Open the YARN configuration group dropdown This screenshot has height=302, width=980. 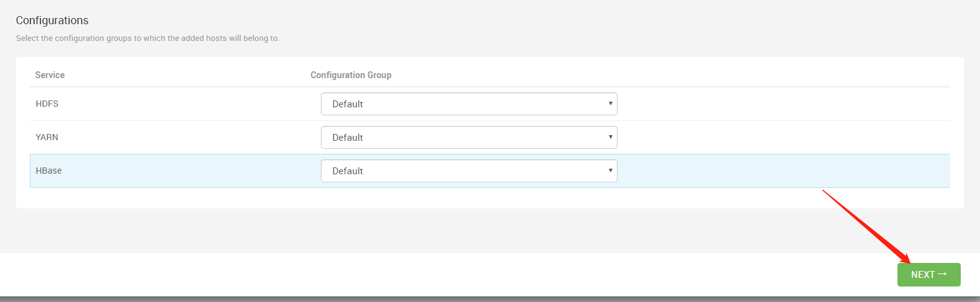coord(469,138)
